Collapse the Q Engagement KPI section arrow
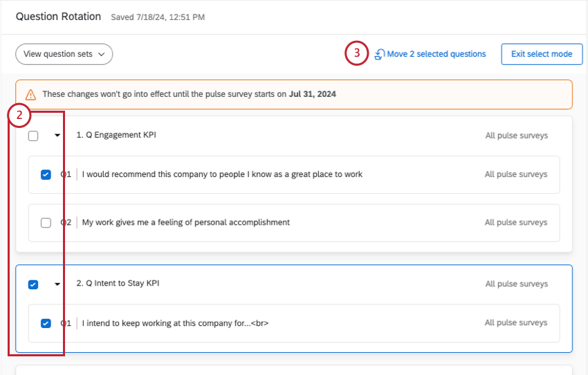 57,136
